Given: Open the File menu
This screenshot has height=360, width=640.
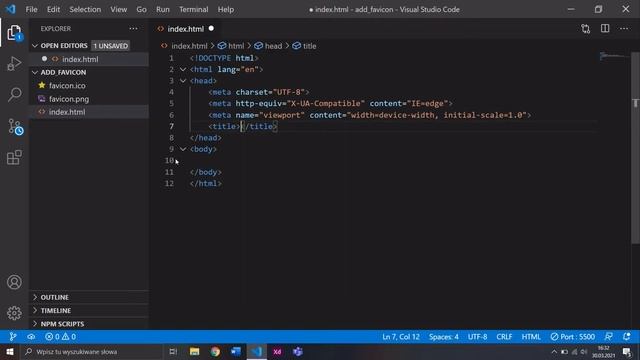Looking at the screenshot, I should [x=31, y=9].
